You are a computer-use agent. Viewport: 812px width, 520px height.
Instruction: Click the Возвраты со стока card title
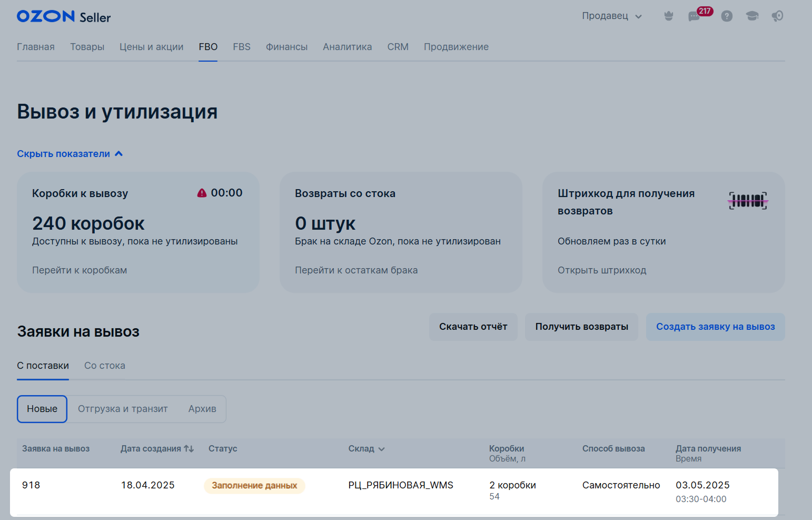click(x=345, y=193)
